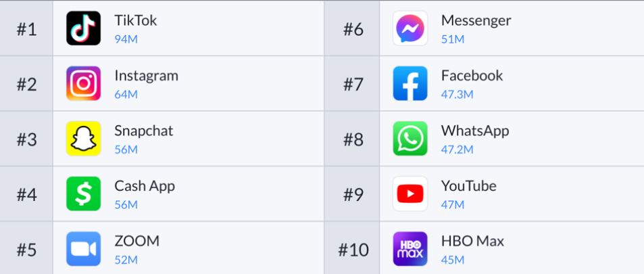Click the #1 rank cell

26,30
